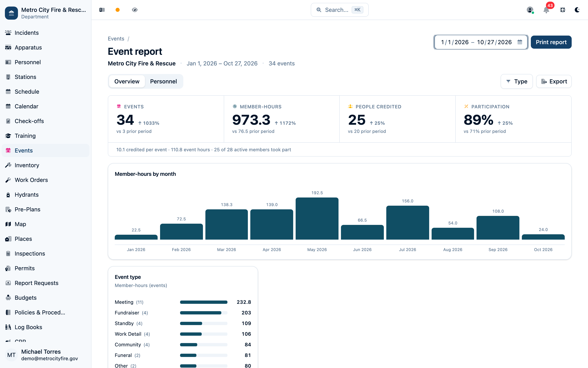Open the Map sidebar item
Viewport: 588px width, 368px height.
point(46,224)
